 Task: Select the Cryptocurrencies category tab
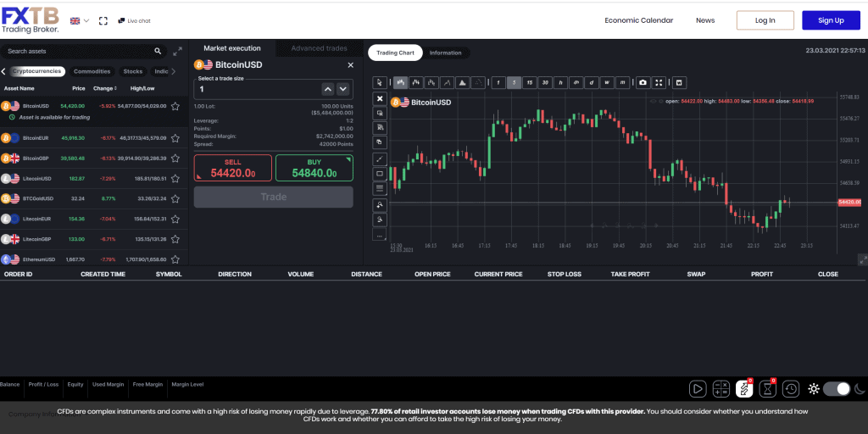click(x=37, y=71)
